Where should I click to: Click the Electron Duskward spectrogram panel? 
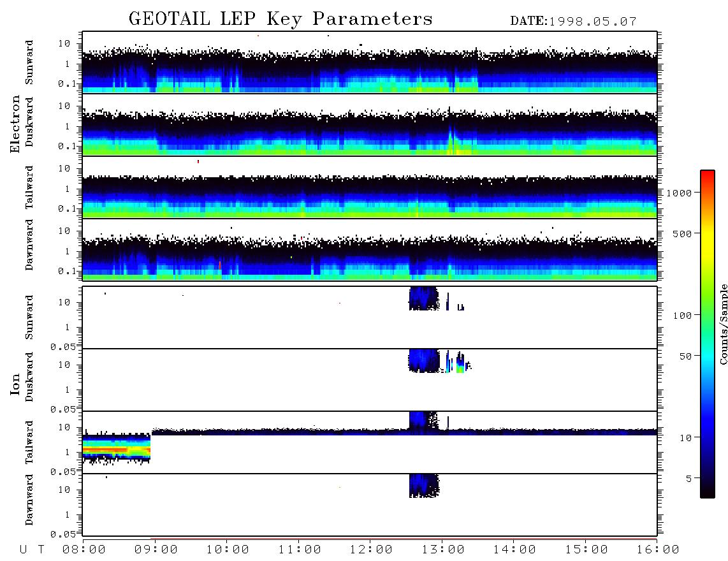click(370, 124)
